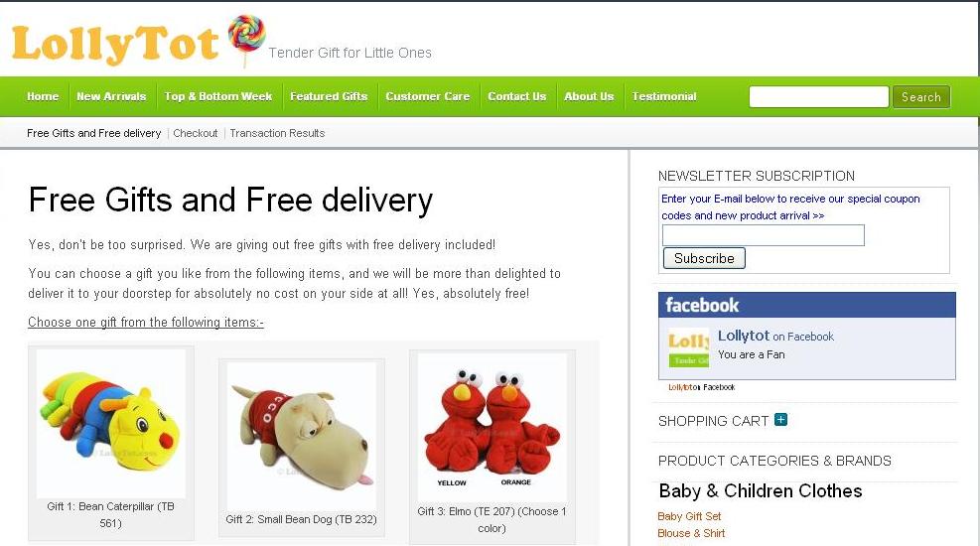Click the green Search button
980x546 pixels.
point(921,97)
